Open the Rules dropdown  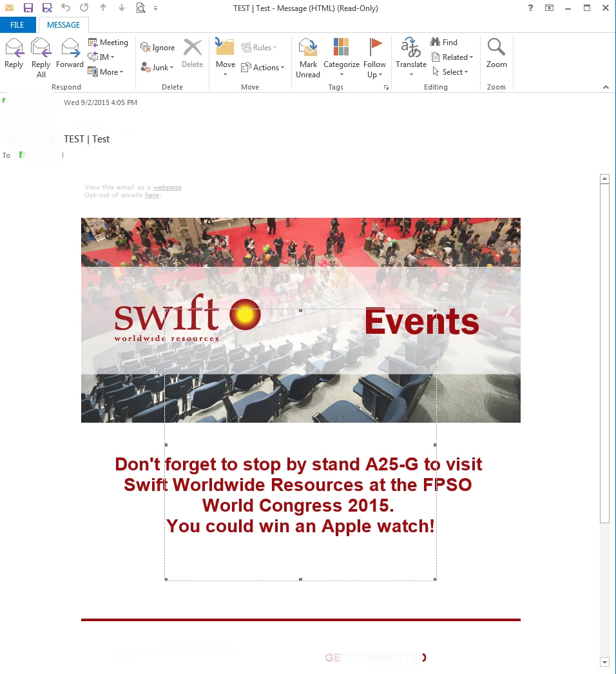click(x=259, y=47)
